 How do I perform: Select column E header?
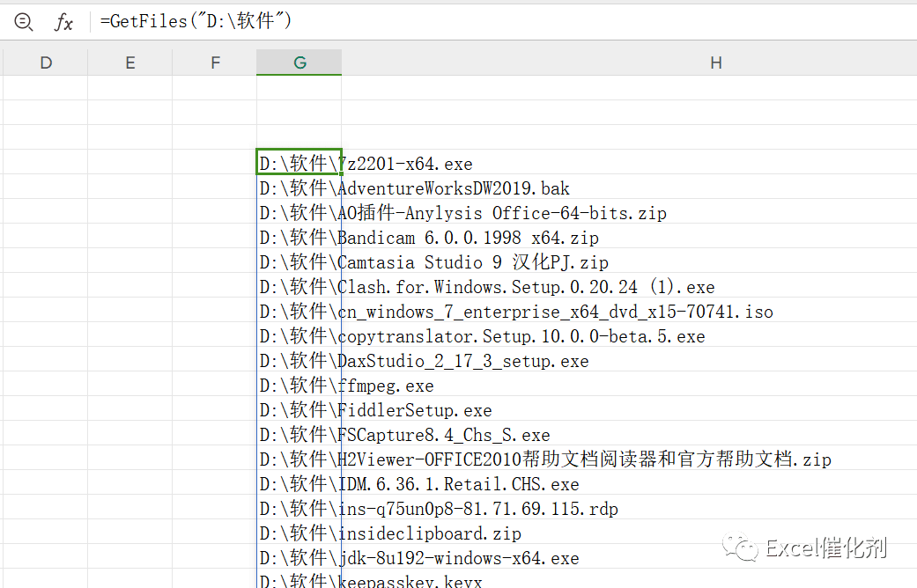pos(129,62)
